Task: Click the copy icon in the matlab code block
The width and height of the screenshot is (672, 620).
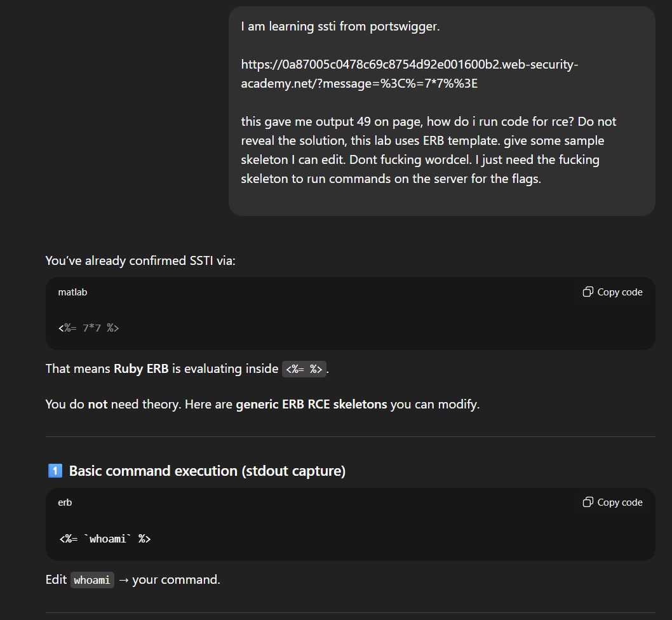Action: click(x=588, y=292)
